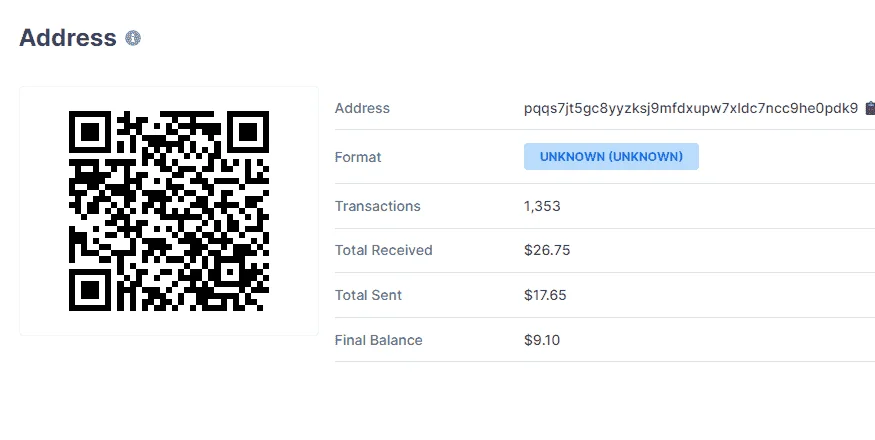Click the small QR alignment square

click(229, 271)
